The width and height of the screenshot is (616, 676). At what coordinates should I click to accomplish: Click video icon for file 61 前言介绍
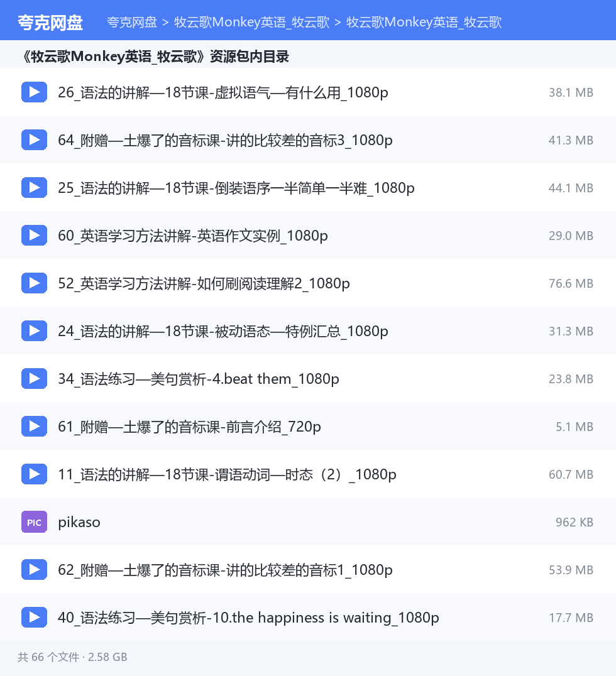pos(34,427)
